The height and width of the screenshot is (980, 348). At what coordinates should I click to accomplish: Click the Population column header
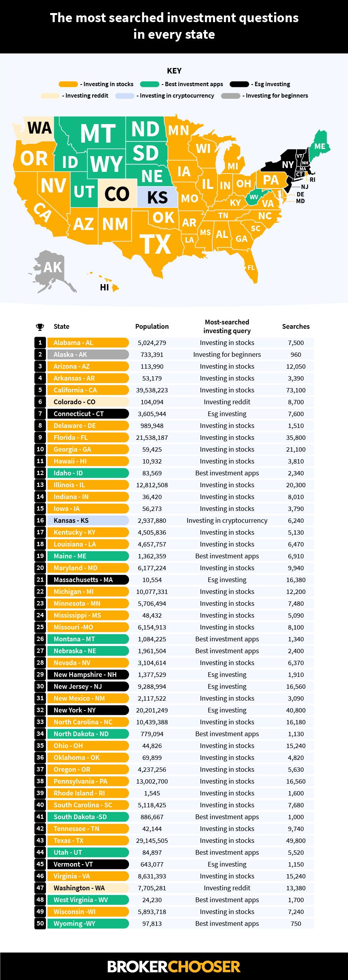(x=152, y=326)
